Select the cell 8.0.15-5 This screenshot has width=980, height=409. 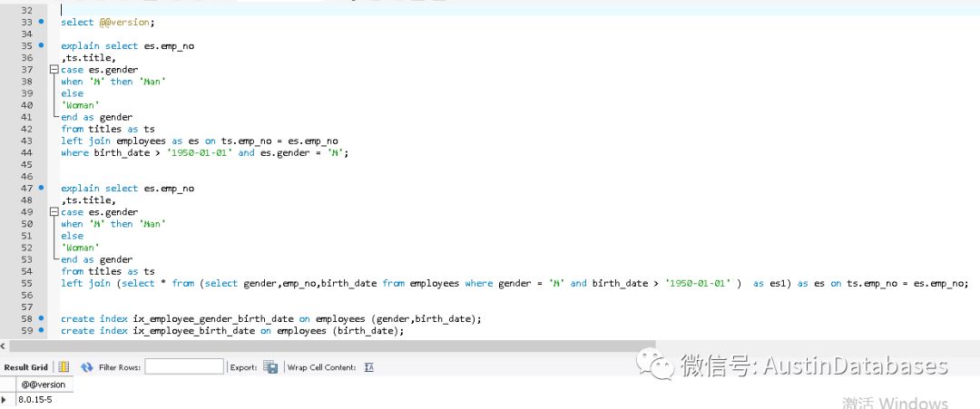pyautogui.click(x=35, y=400)
